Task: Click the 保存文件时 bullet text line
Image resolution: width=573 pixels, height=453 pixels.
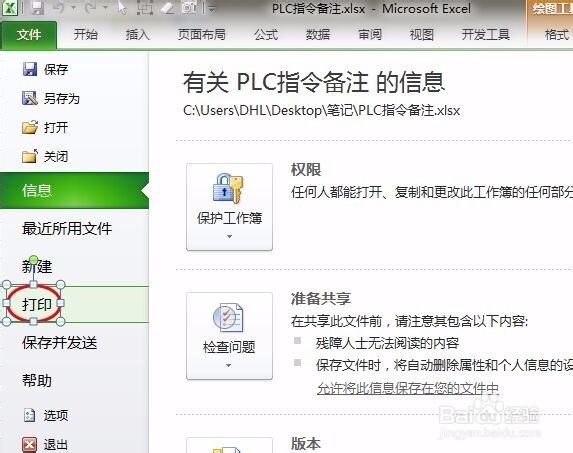Action: [x=444, y=365]
